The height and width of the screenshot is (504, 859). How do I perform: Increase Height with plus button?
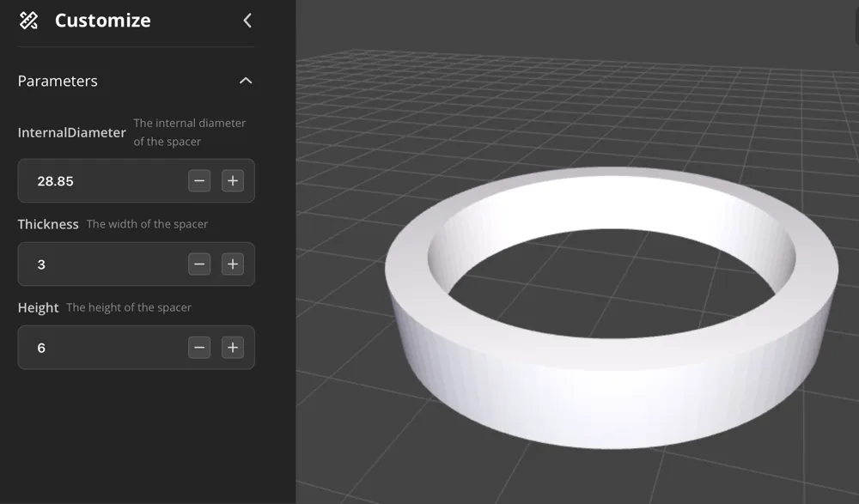tap(233, 348)
